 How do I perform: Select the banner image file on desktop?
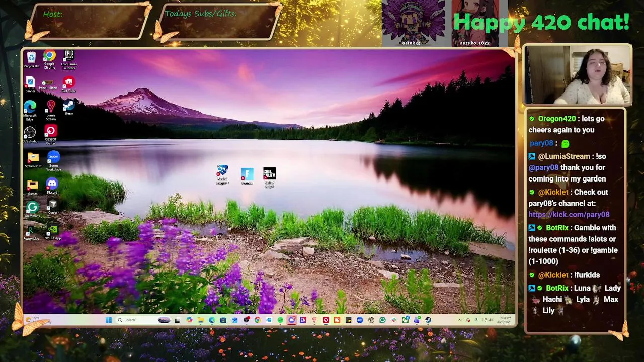pos(30,84)
